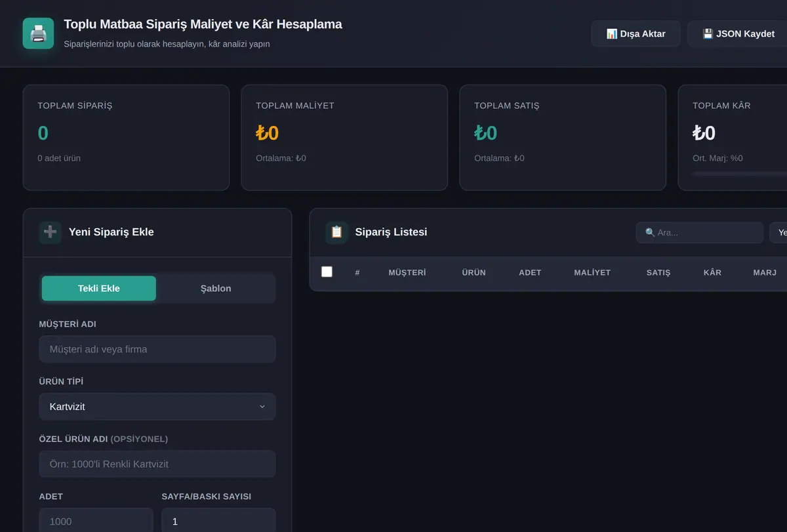Click the plus icon beside Yeni Sipariş Ekle

50,232
